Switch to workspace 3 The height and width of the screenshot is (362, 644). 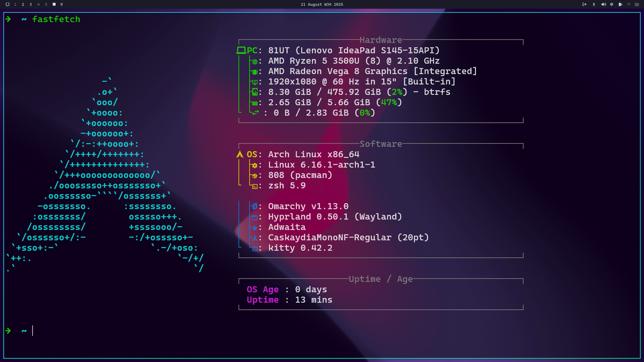(x=31, y=4)
